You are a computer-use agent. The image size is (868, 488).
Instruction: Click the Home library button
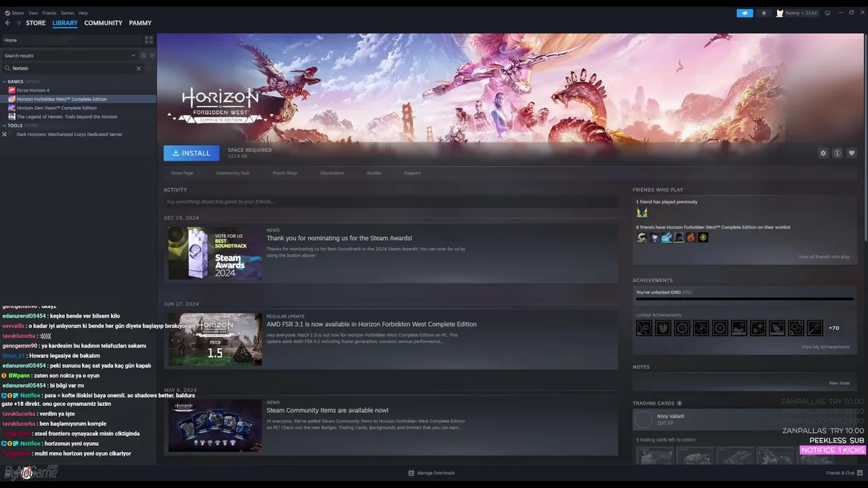pos(71,40)
